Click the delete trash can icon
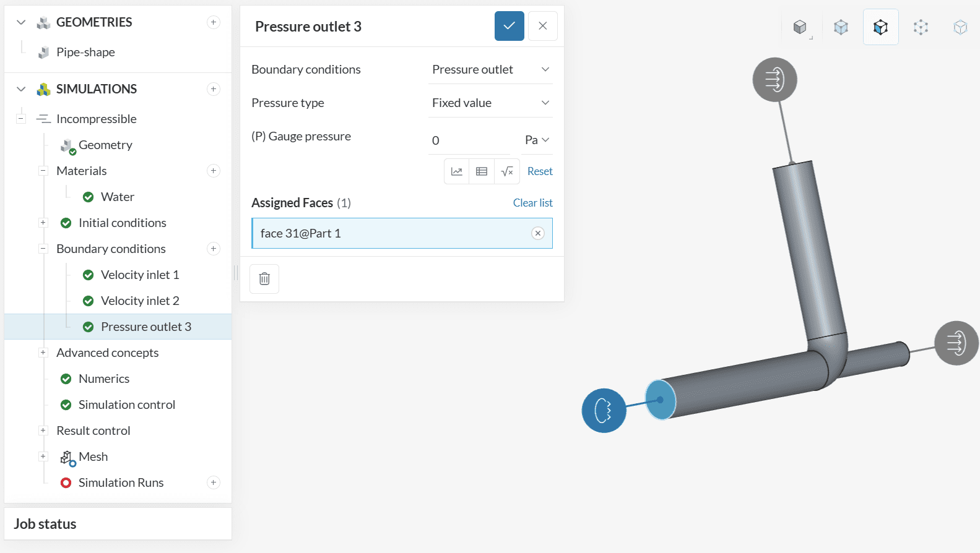Screen dimensions: 980x553 [264, 279]
